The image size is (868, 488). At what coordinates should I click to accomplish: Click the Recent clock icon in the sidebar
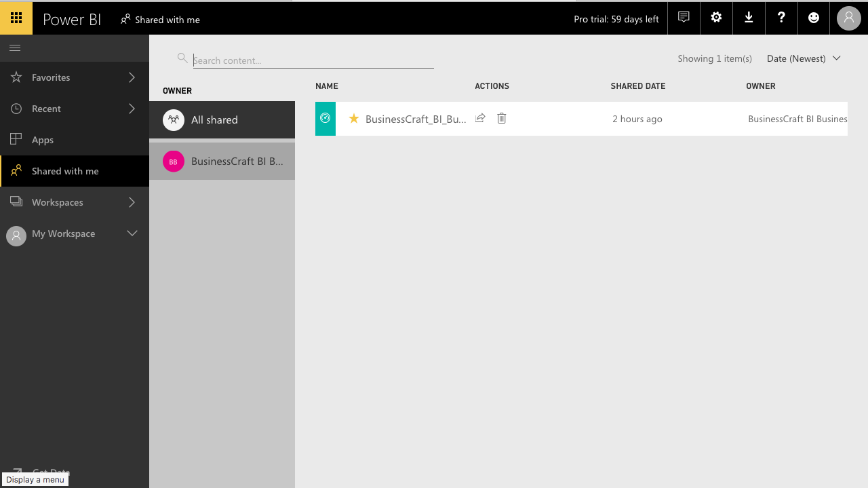[x=16, y=109]
